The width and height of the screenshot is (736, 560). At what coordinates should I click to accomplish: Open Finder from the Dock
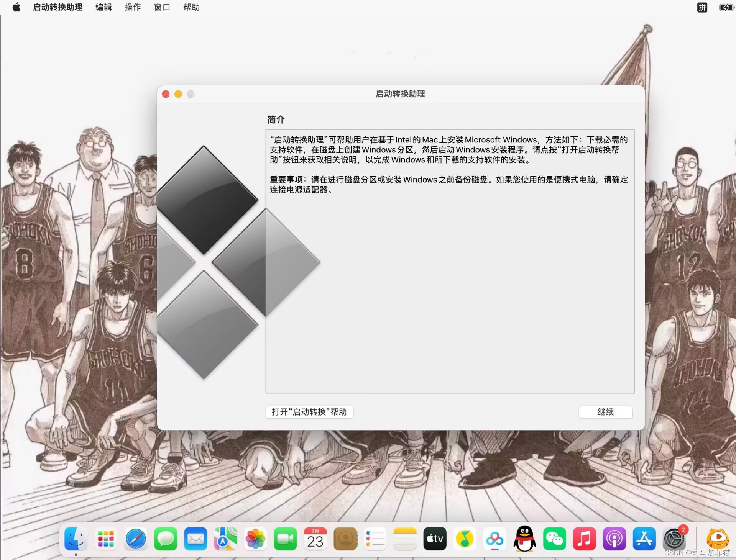pos(76,539)
